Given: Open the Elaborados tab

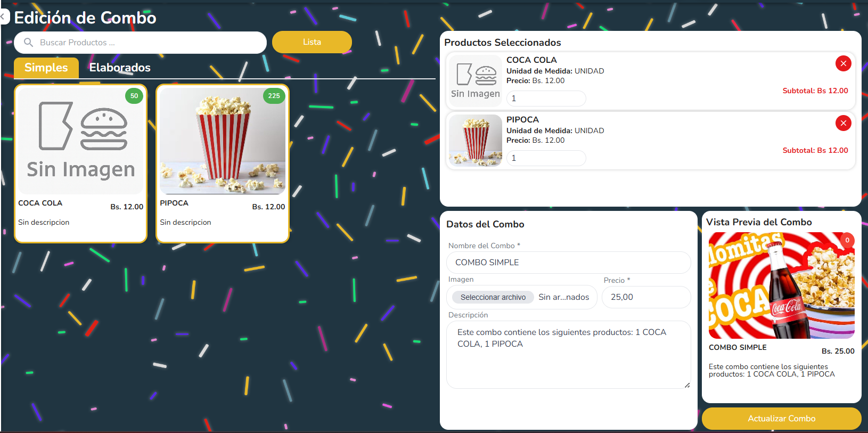Looking at the screenshot, I should click(x=120, y=68).
